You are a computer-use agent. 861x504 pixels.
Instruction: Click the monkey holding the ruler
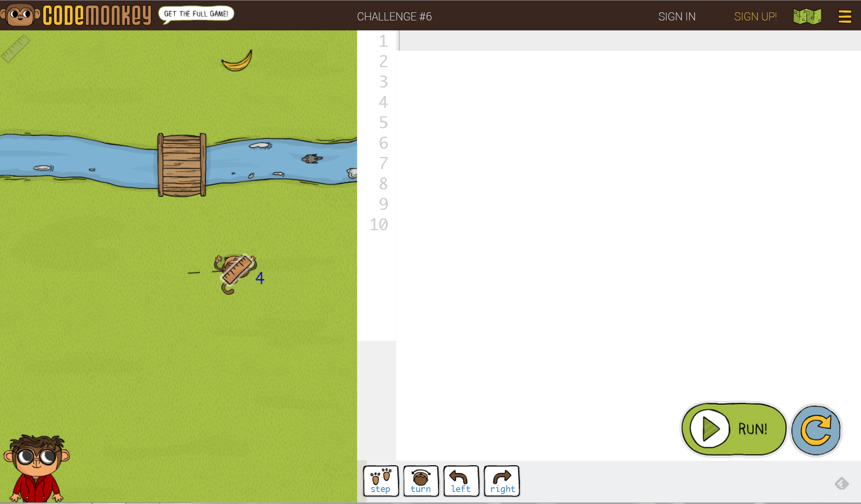tap(235, 273)
